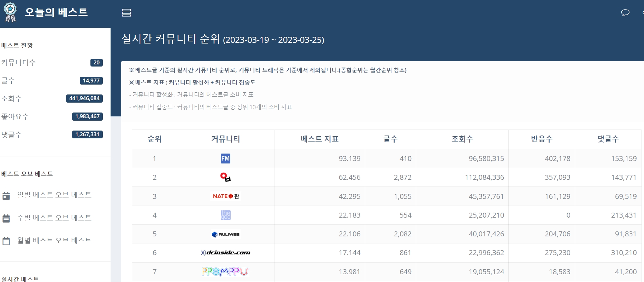Click view count 112,084,336

click(x=484, y=177)
